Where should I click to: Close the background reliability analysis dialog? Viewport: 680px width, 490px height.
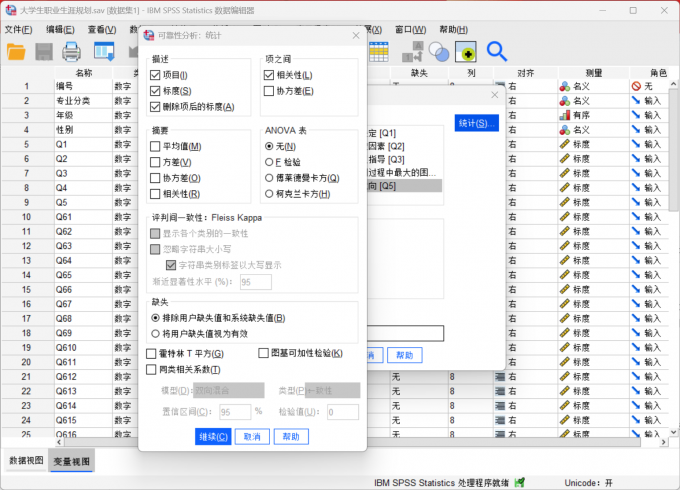click(x=494, y=95)
